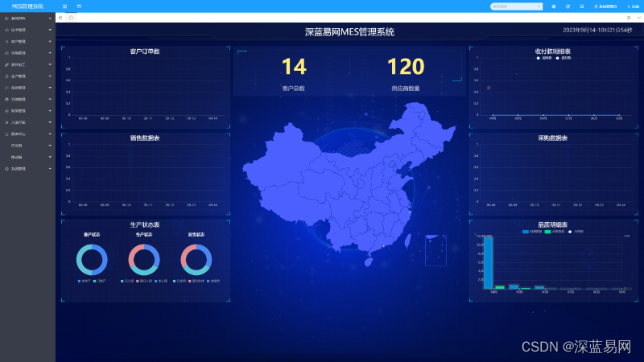Image resolution: width=644 pixels, height=362 pixels.
Task: Click the MES管理系统 logo title
Action: [x=27, y=6]
